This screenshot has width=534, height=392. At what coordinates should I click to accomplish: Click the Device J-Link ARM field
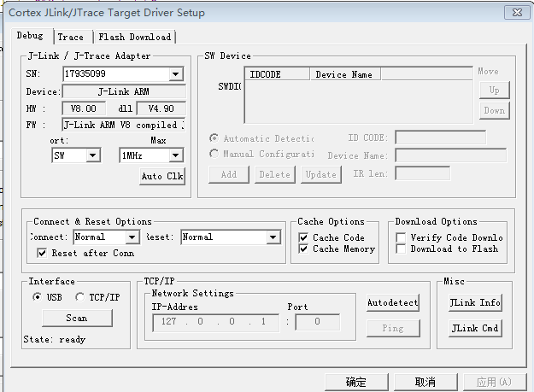point(124,91)
